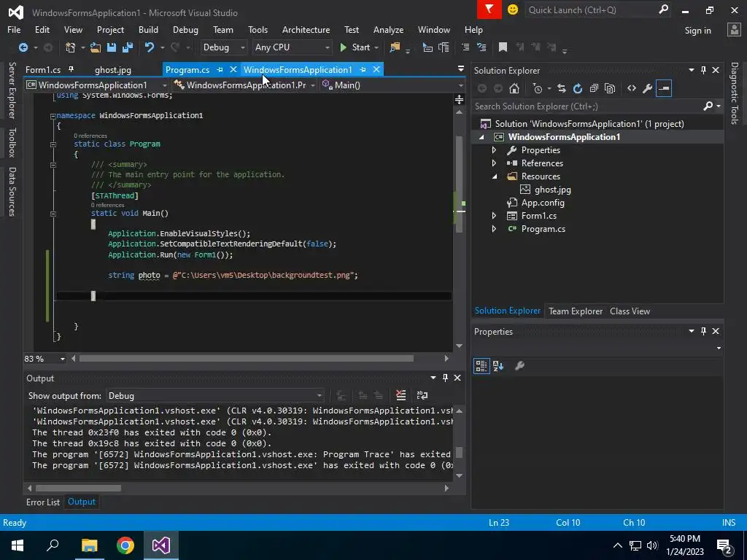Toggle auto-hide pin on Solution Explorer panel
Viewport: 747px width, 560px height.
pos(703,70)
